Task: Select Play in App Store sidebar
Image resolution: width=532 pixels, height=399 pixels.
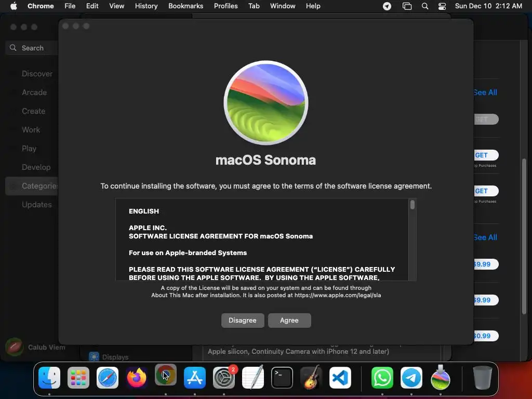Action: coord(29,148)
